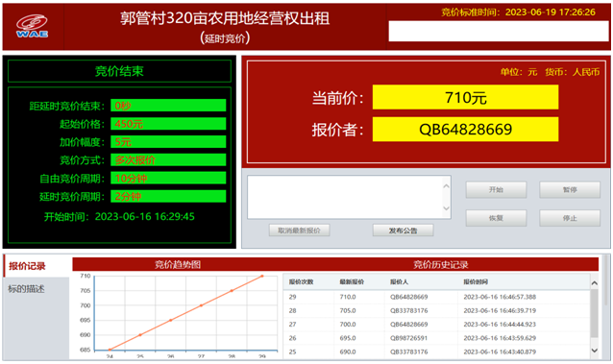Click the 停止 button
This screenshot has width=613, height=364.
pyautogui.click(x=570, y=218)
